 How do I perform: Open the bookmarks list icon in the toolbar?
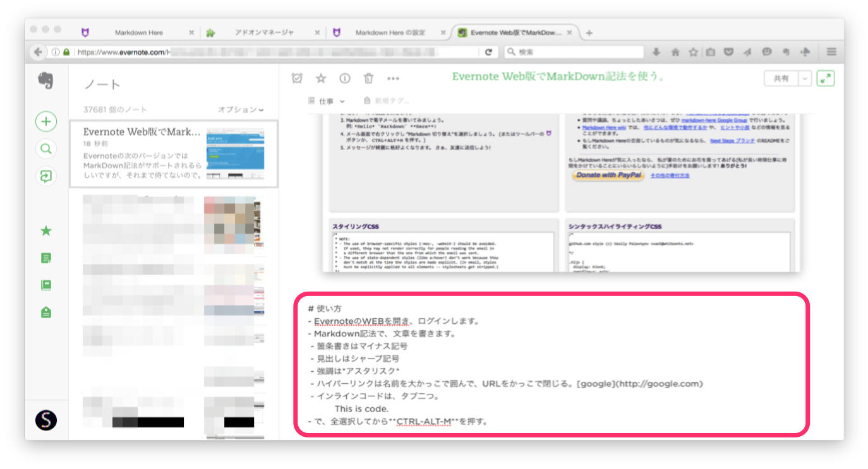pos(711,52)
